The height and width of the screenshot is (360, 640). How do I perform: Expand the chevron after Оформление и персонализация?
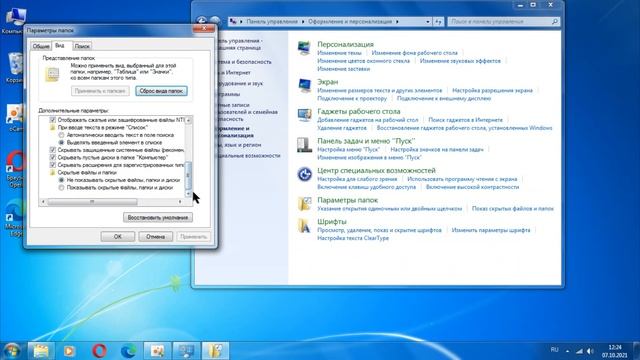click(397, 22)
